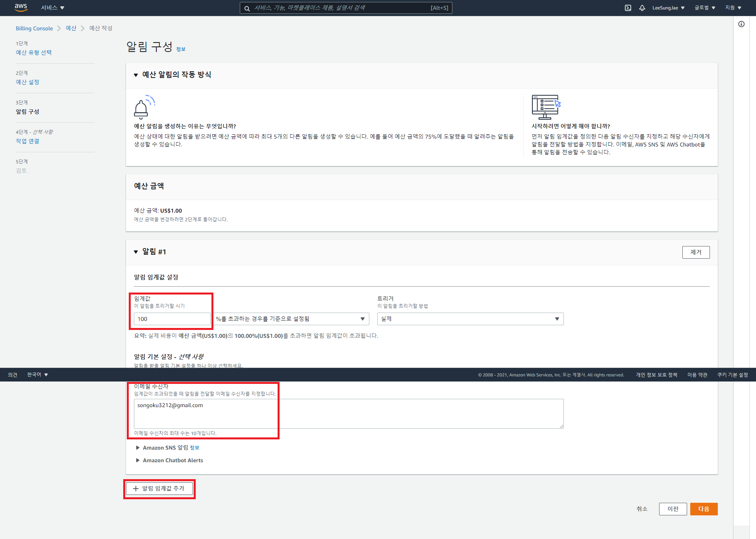
Task: Go to 예산 설정 step link
Action: [x=28, y=82]
